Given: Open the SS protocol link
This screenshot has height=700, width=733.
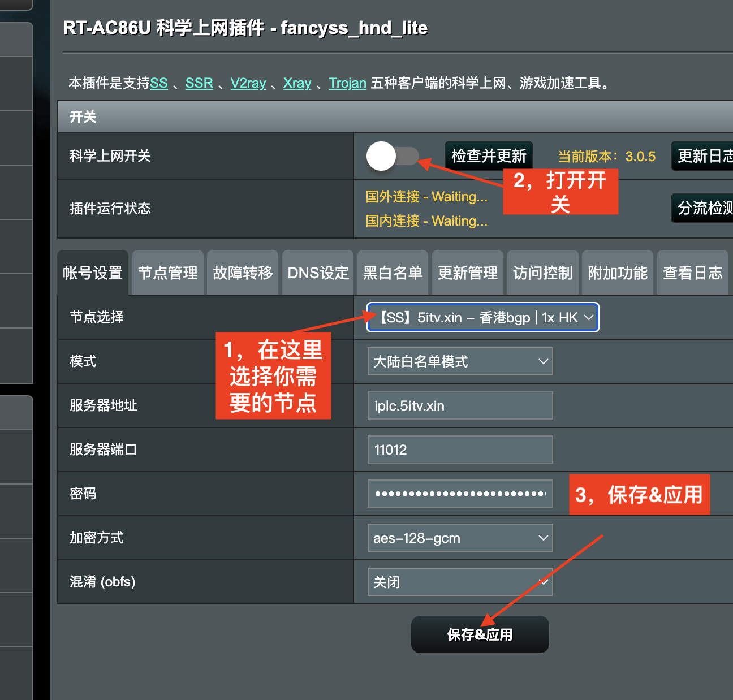Looking at the screenshot, I should point(159,83).
